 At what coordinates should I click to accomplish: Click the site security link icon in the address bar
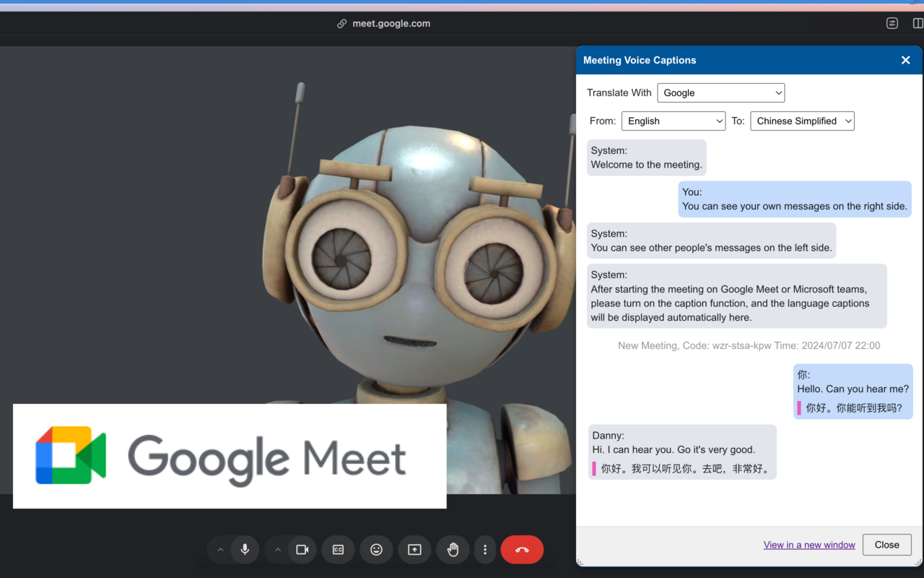341,23
